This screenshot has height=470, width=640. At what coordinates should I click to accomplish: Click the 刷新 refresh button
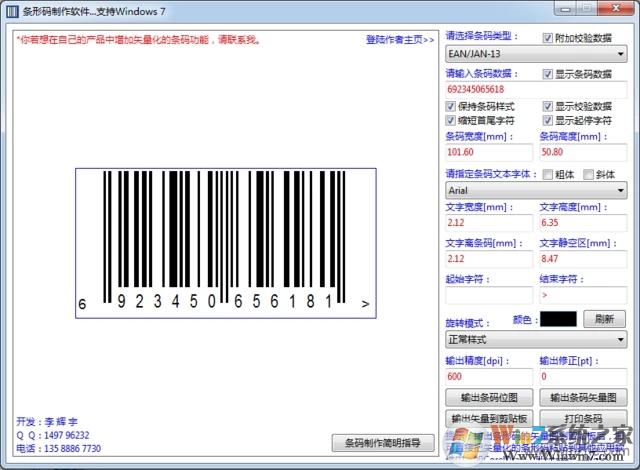604,319
